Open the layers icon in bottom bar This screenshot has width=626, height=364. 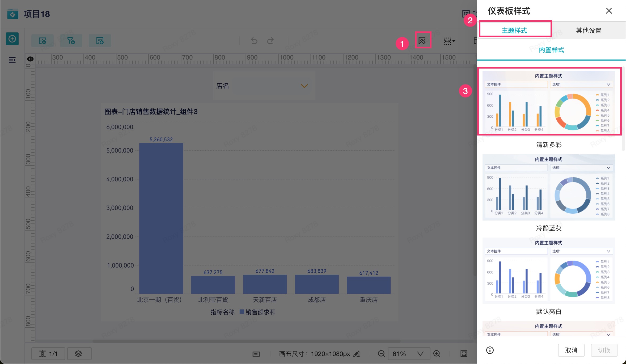click(79, 353)
